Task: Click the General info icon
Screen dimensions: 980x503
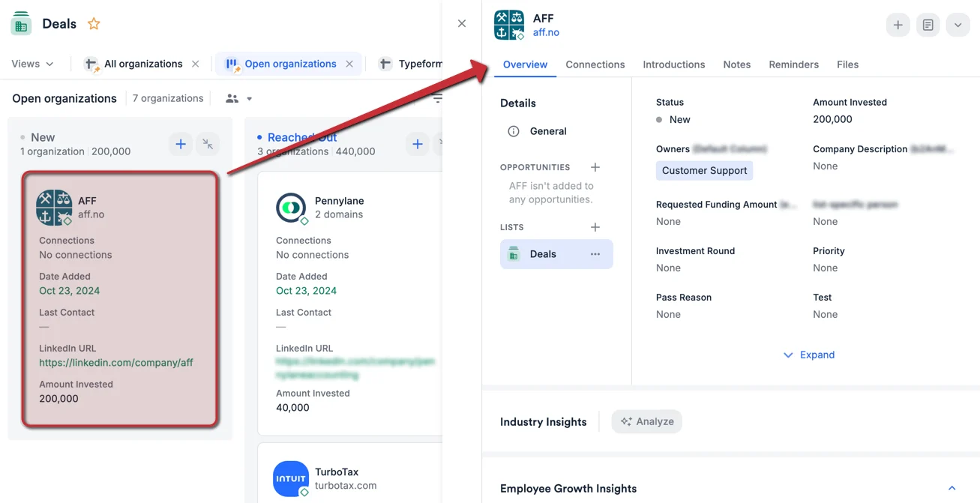Action: click(514, 131)
